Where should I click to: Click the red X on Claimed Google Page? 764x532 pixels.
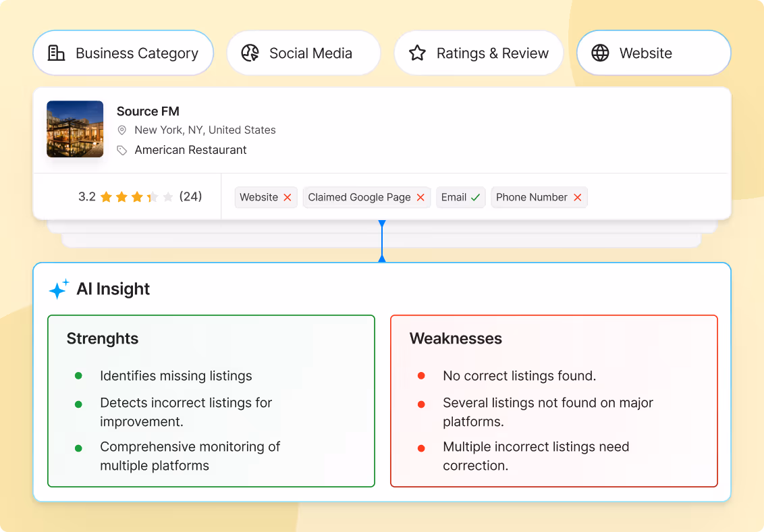[x=420, y=197]
